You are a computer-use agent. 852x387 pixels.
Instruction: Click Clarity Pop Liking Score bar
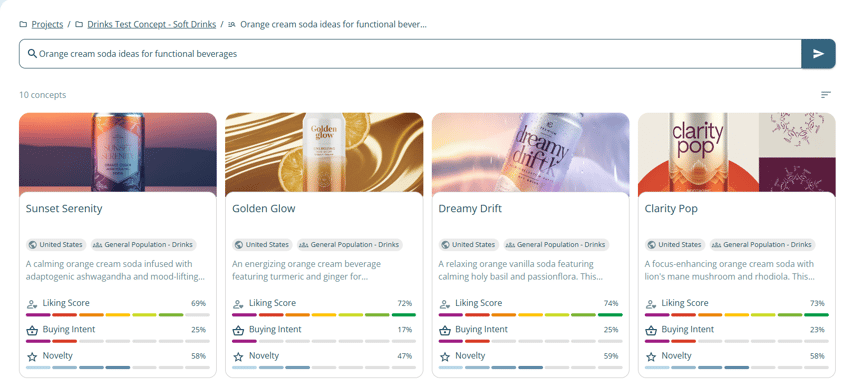coord(736,315)
